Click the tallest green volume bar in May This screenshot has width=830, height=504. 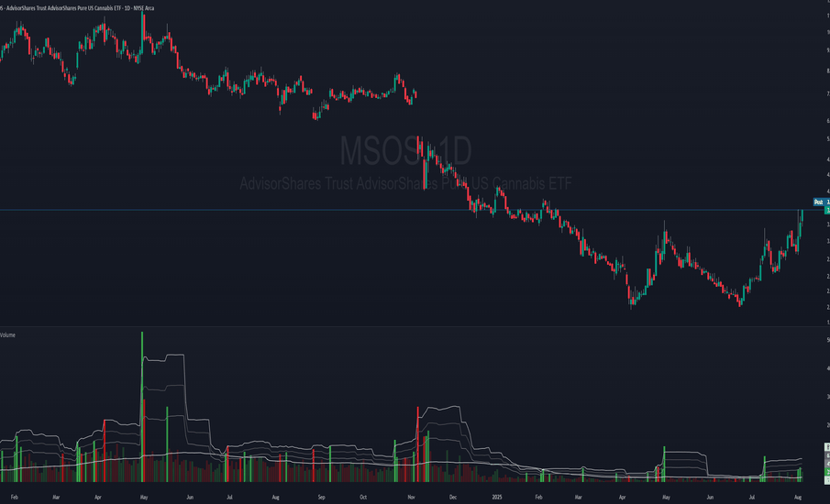click(x=142, y=403)
